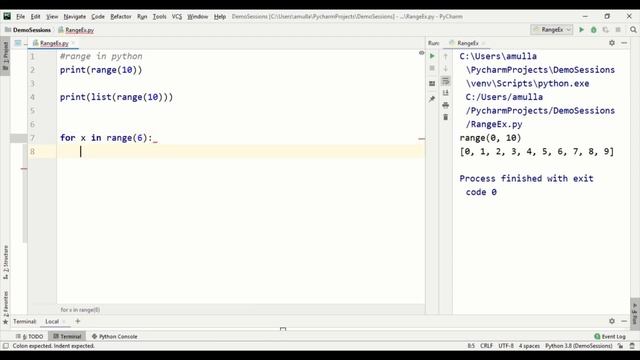Open the Event Log
The width and height of the screenshot is (640, 360).
(610, 336)
